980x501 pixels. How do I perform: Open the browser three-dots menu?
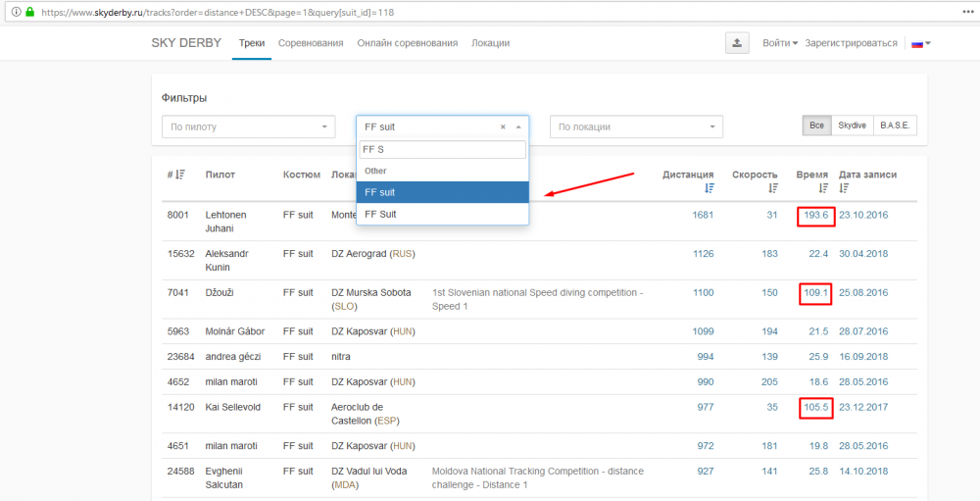click(x=967, y=12)
